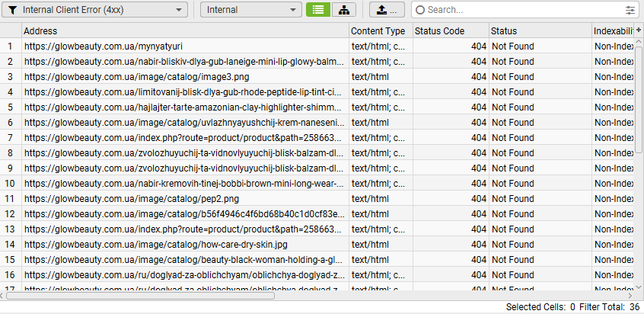Click the scroll down arrow
Screen dimensions: 644x314
[x=639, y=287]
